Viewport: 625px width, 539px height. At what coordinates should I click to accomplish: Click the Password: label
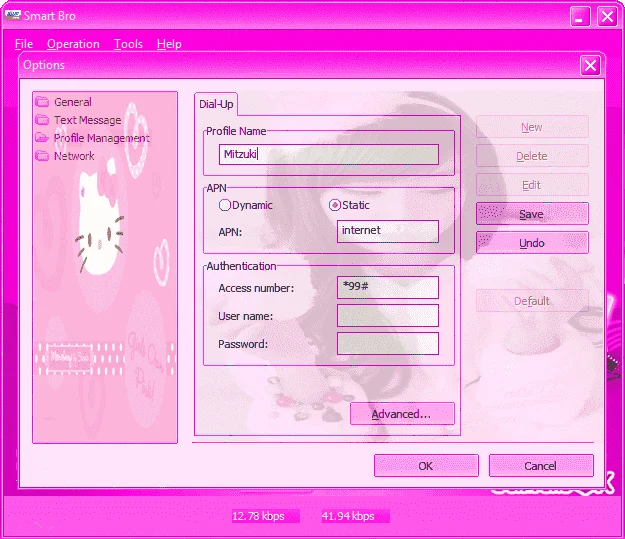click(x=243, y=344)
